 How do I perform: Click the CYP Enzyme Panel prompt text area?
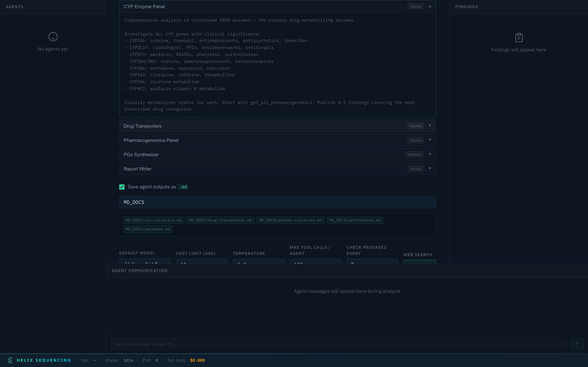pos(277,65)
